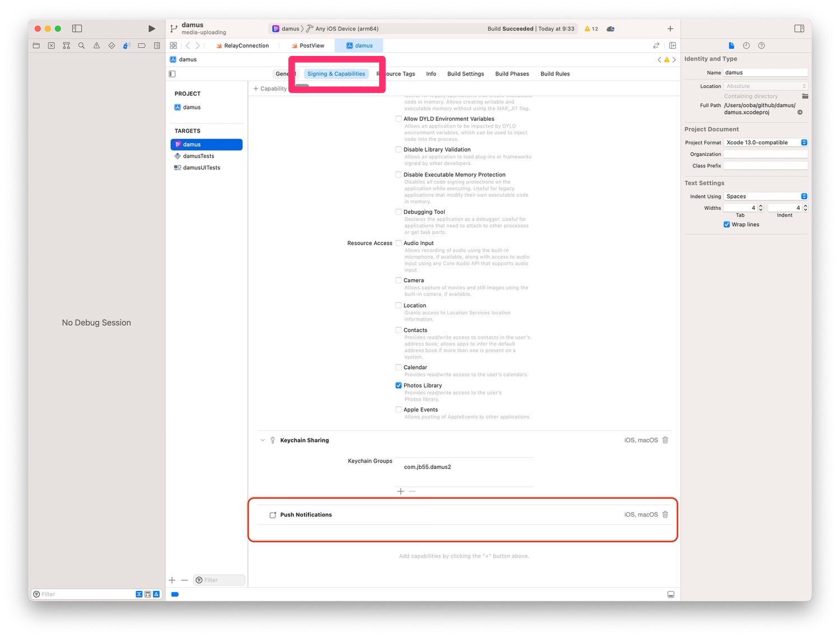Open Any iOS Device destination selector
This screenshot has height=638, width=840.
pyautogui.click(x=342, y=29)
